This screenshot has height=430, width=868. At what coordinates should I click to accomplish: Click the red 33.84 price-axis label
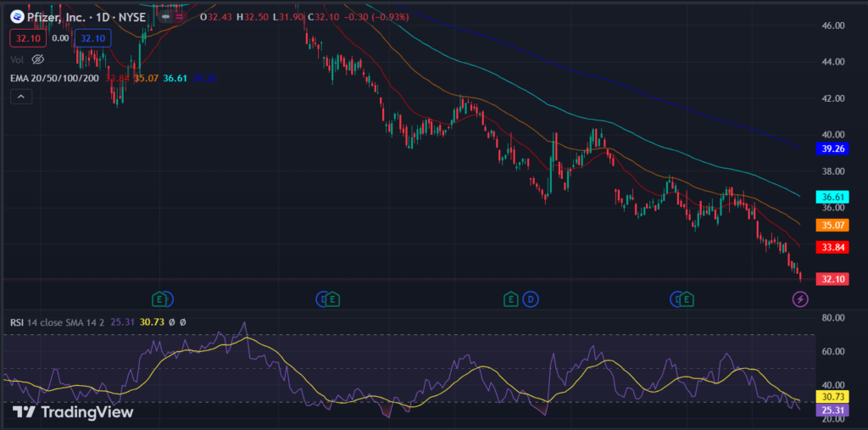[832, 247]
